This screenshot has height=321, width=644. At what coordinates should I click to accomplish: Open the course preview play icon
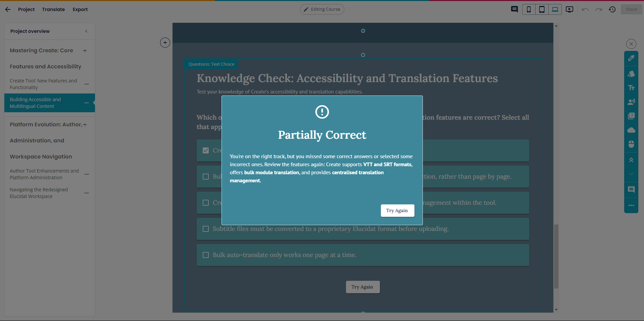pos(569,9)
